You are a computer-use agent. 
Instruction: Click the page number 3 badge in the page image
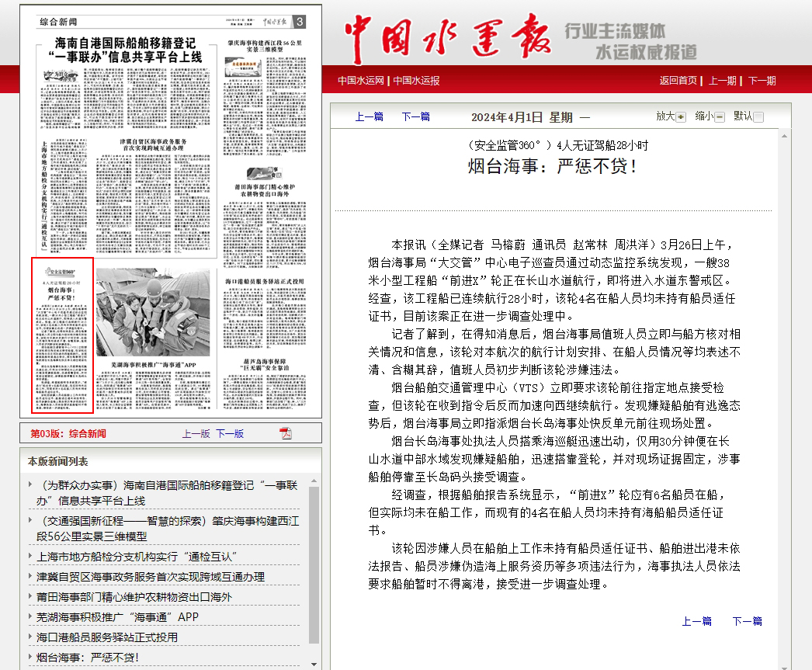pos(300,22)
